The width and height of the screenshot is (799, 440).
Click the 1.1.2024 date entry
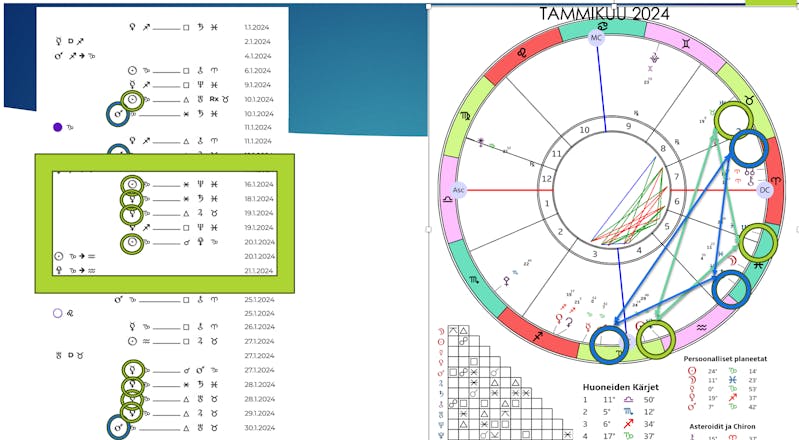[257, 28]
